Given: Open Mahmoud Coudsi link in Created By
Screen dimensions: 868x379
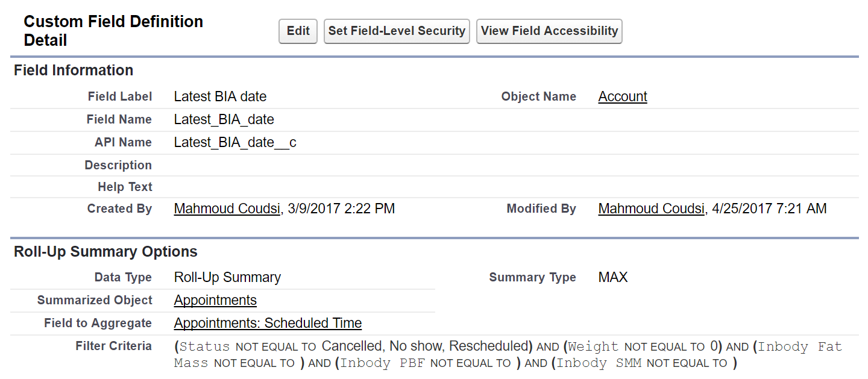Looking at the screenshot, I should pyautogui.click(x=227, y=209).
